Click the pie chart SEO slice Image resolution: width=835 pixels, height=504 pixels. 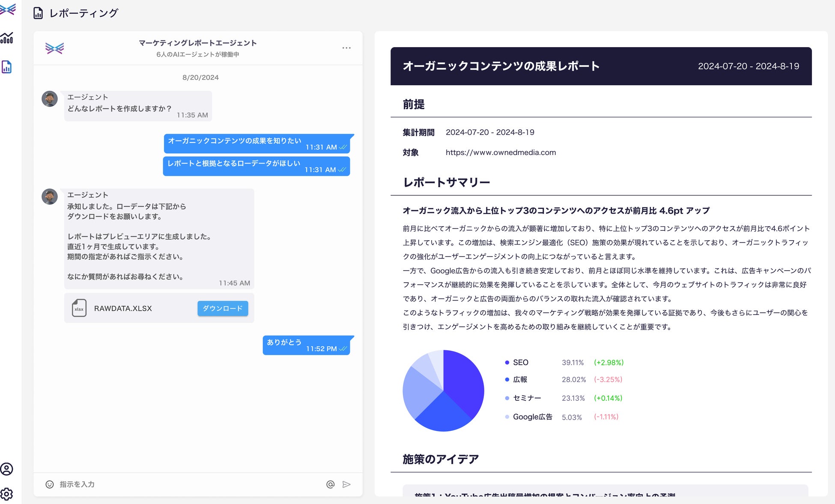pos(465,381)
